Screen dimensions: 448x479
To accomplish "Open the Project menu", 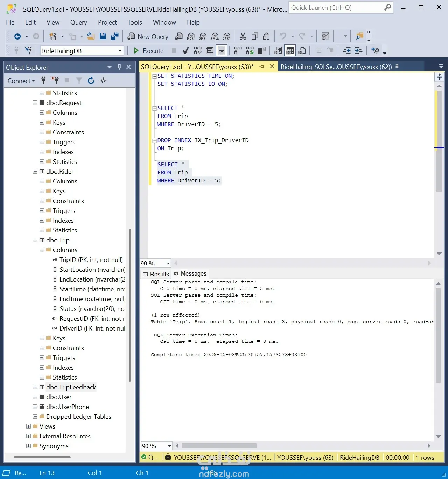I will (x=107, y=22).
